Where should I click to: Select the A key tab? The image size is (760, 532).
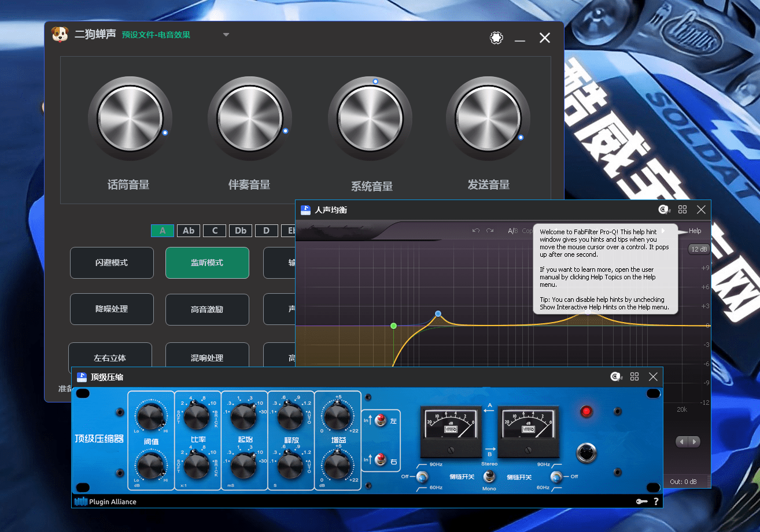pos(163,231)
